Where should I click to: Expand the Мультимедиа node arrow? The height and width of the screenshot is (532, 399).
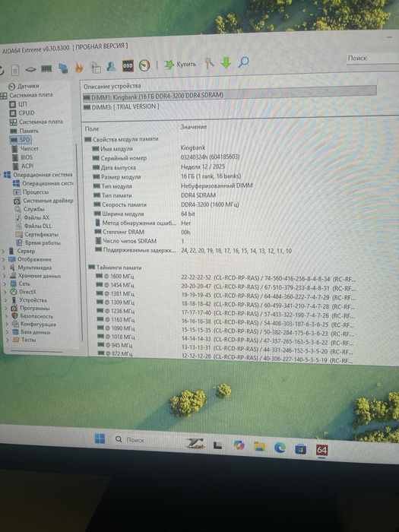click(4, 268)
